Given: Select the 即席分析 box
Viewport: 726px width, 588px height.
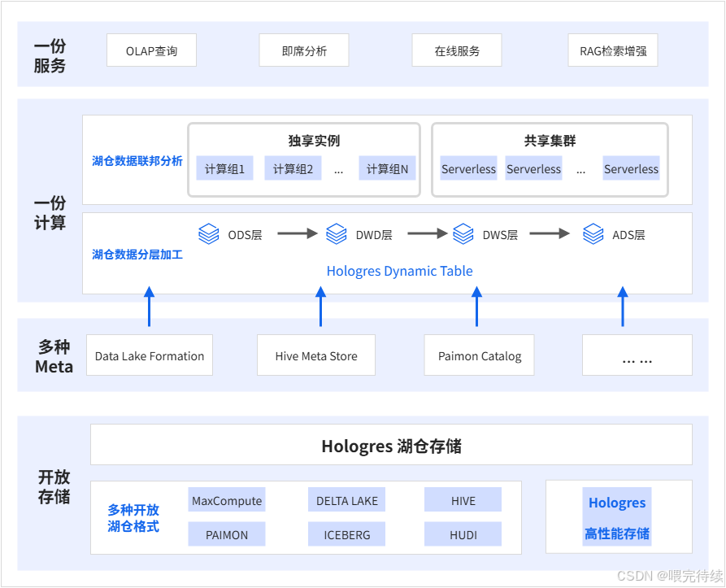Looking at the screenshot, I should click(304, 50).
